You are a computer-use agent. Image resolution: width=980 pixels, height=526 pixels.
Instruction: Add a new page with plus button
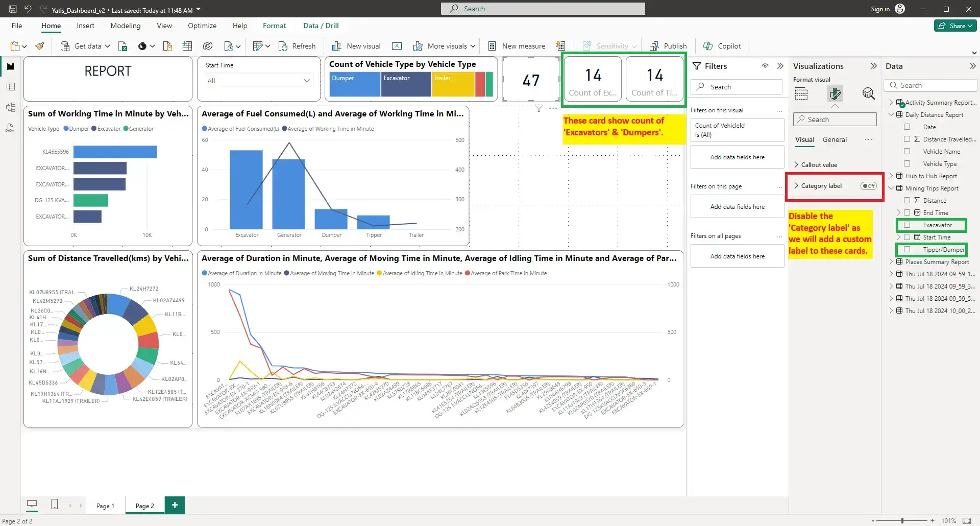click(x=175, y=505)
